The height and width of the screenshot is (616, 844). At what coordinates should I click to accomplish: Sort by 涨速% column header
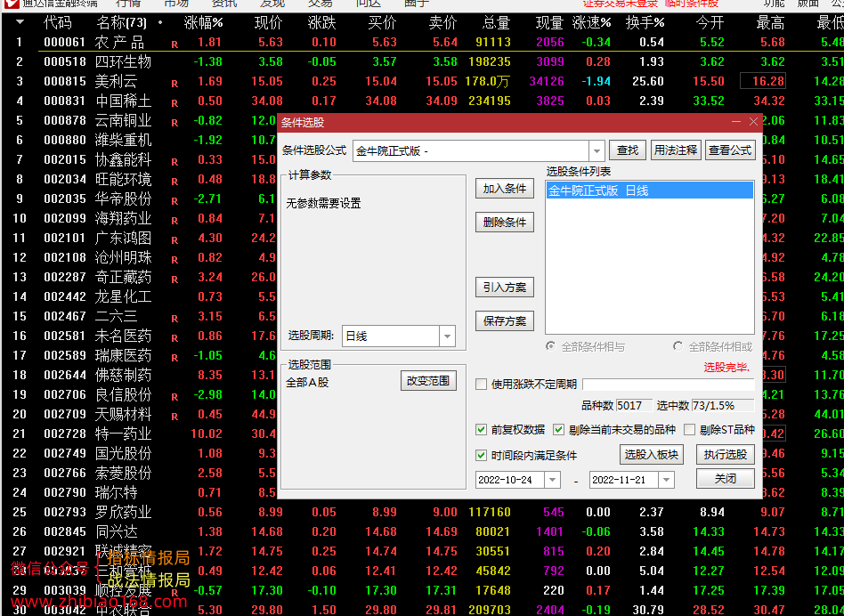591,22
